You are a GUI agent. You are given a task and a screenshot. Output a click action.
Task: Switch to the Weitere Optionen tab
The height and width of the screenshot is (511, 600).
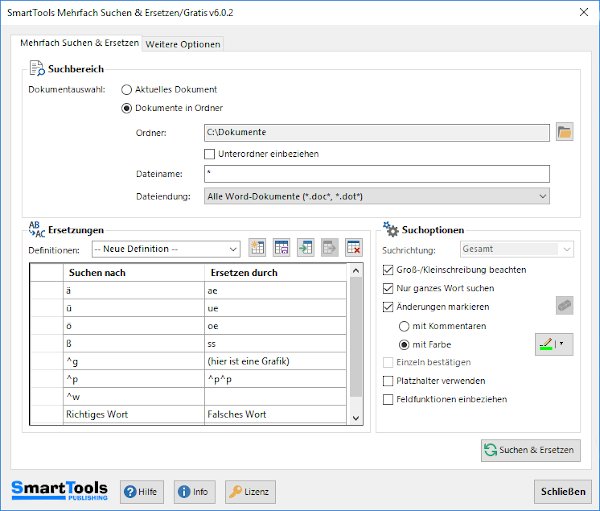tap(183, 44)
